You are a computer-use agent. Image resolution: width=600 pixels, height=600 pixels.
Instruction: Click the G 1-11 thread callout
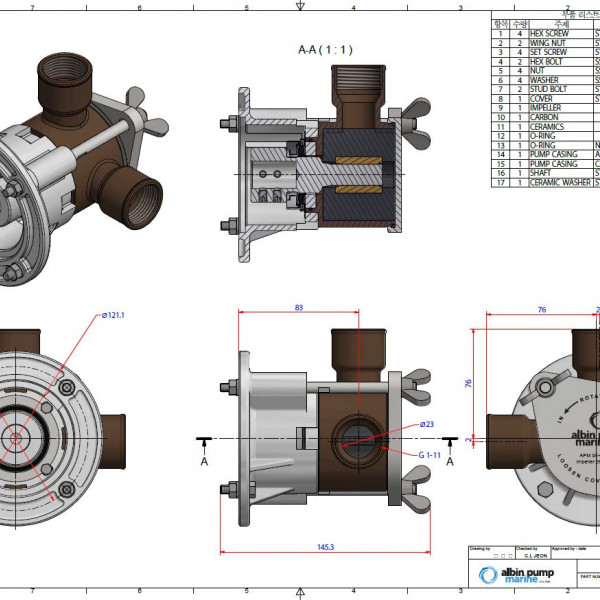[x=432, y=454]
